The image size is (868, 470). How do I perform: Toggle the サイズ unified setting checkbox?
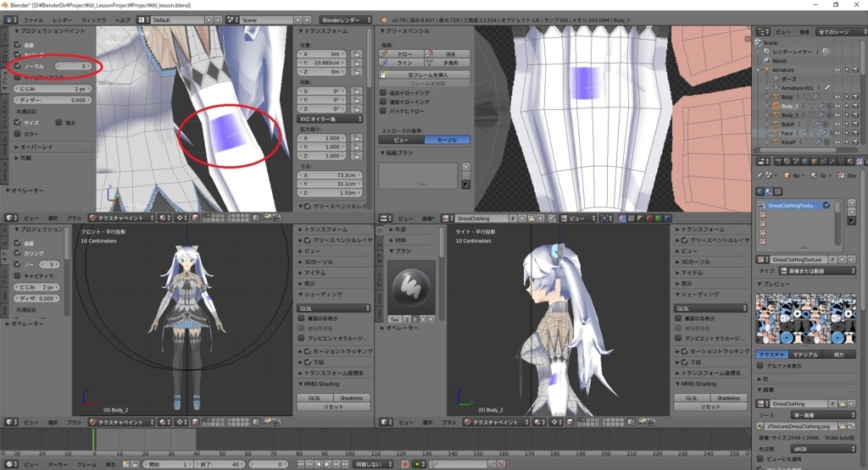click(18, 122)
